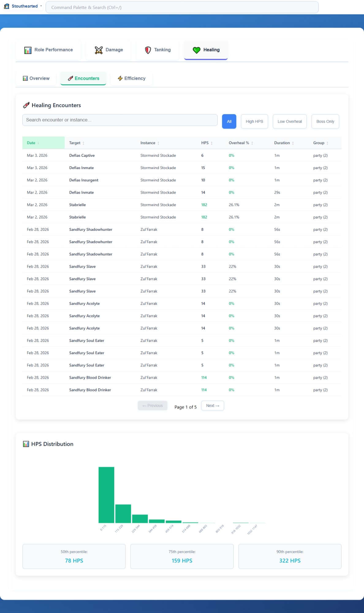The image size is (364, 613).
Task: Click the crossed swords Damage icon
Action: click(x=99, y=50)
